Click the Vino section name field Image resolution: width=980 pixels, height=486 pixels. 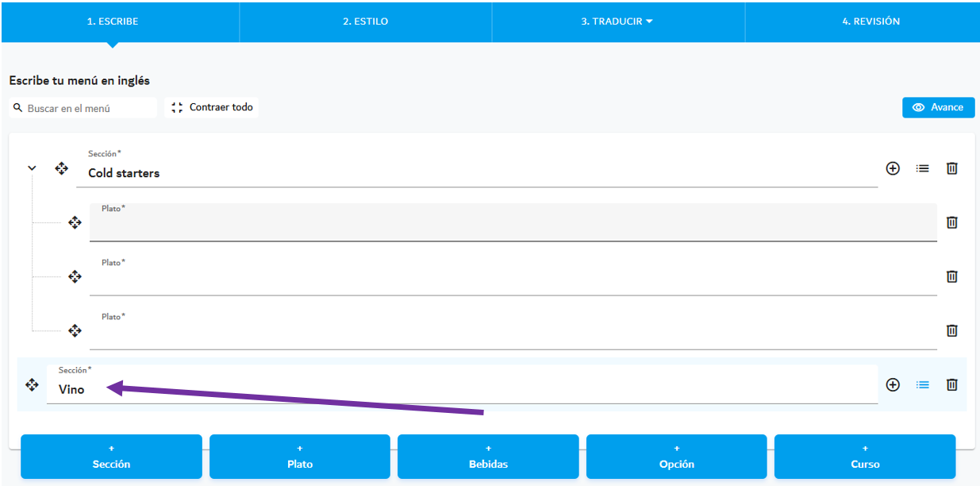point(463,384)
